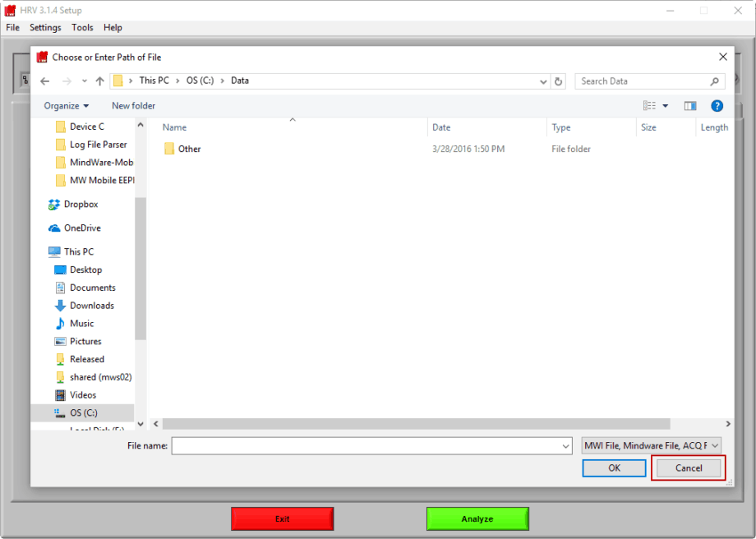Open the Tools menu
This screenshot has width=756, height=539.
(x=81, y=27)
